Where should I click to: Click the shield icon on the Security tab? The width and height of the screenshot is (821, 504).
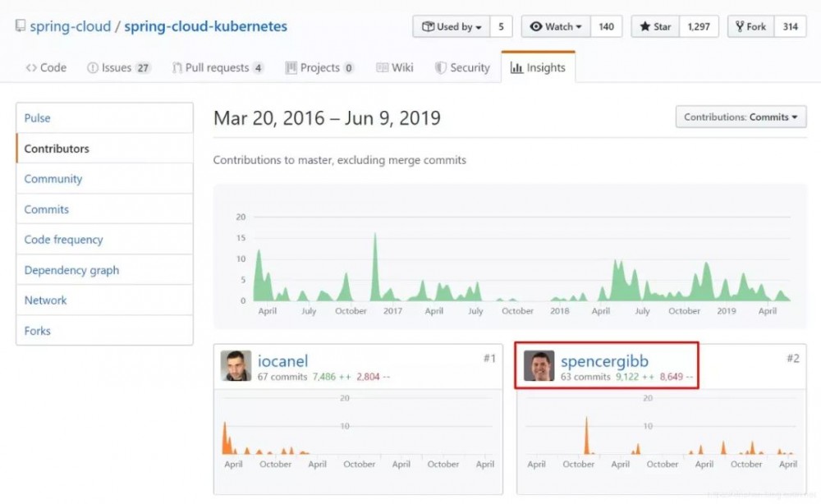pyautogui.click(x=441, y=67)
